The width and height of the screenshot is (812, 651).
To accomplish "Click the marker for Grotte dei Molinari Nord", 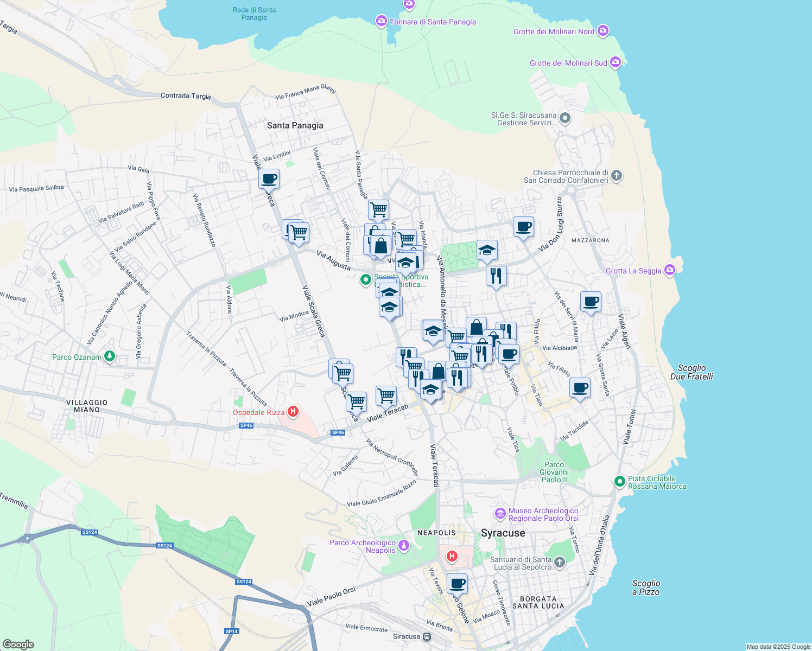I will click(602, 31).
